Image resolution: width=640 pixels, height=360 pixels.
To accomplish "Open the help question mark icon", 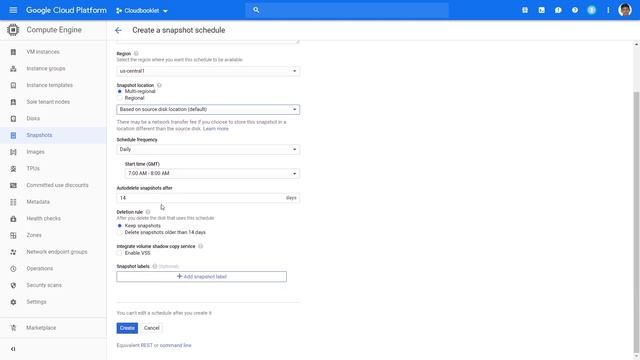I will point(575,10).
